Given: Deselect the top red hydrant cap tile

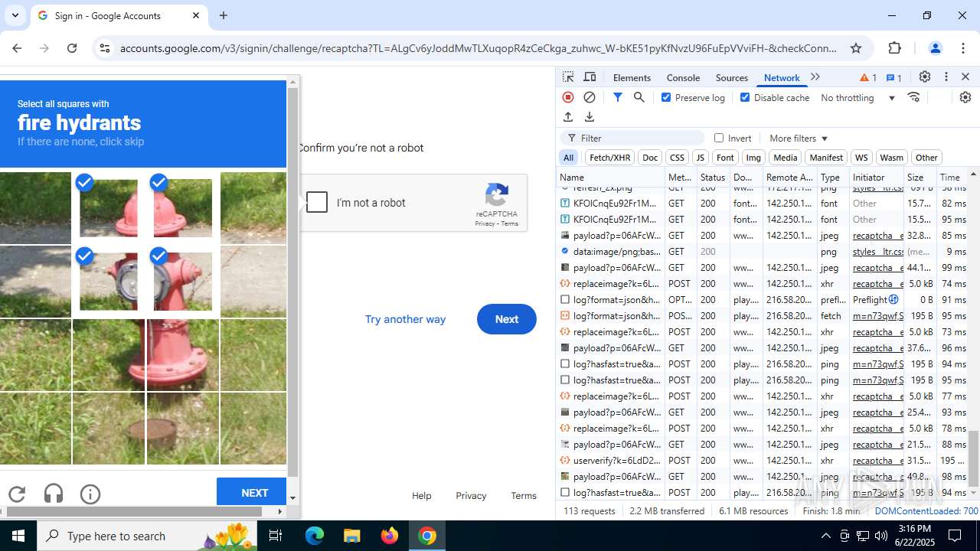Looking at the screenshot, I should coord(183,208).
